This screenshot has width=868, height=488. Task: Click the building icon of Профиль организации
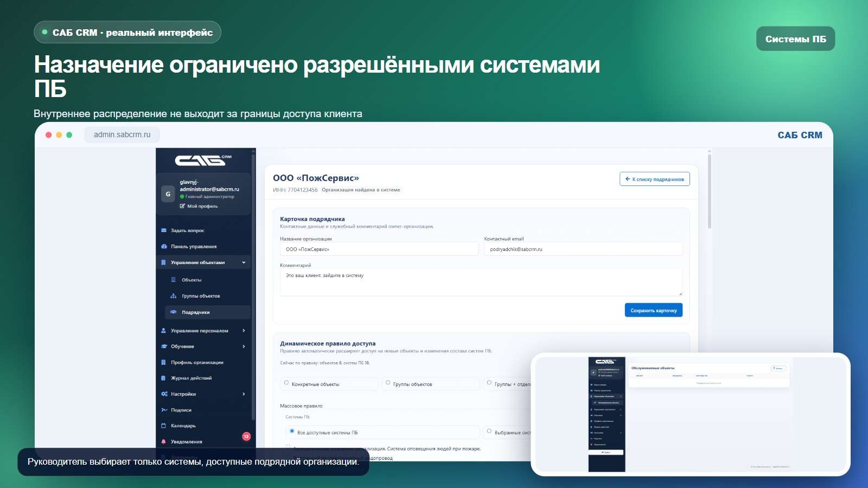(x=164, y=362)
